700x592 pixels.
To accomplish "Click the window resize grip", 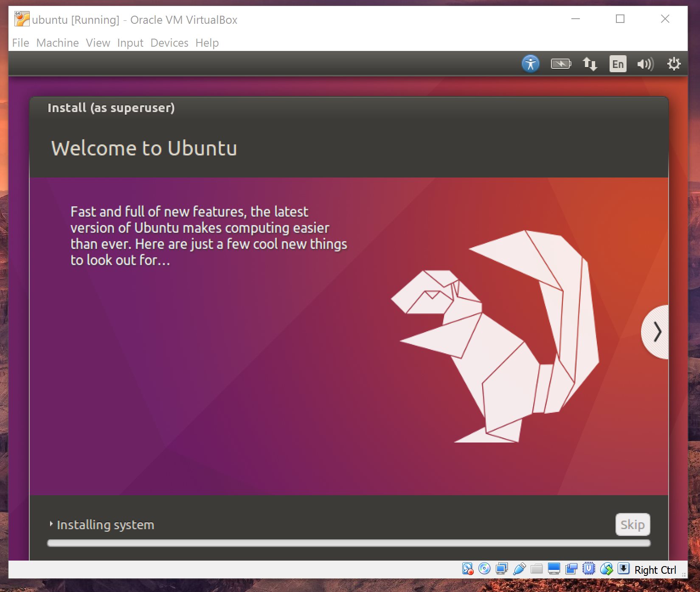I will [x=684, y=574].
